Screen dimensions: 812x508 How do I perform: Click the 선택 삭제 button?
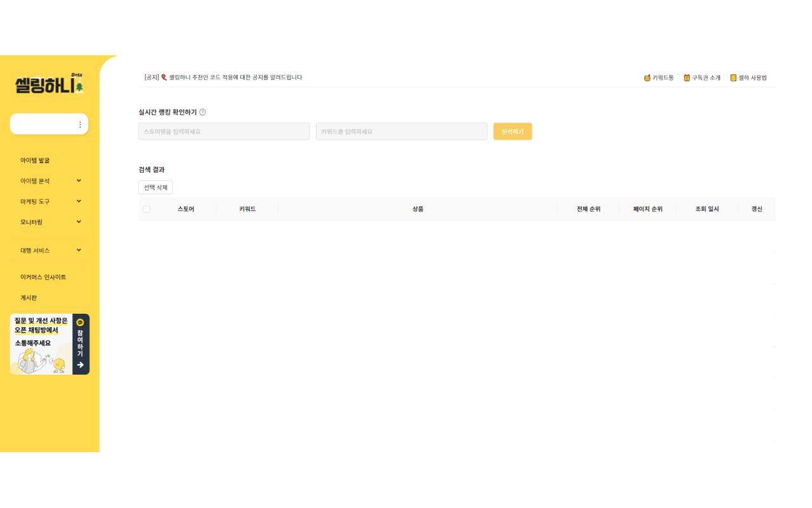click(155, 187)
